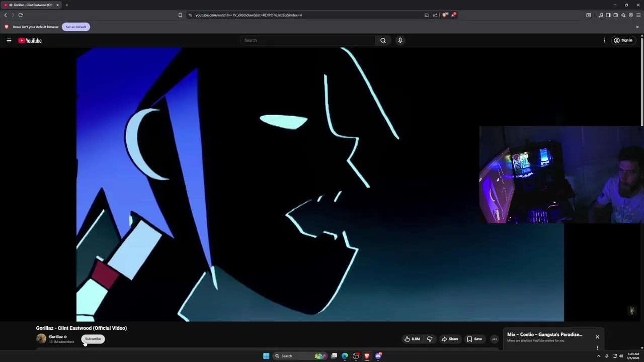Click the Sign in button

tap(623, 40)
